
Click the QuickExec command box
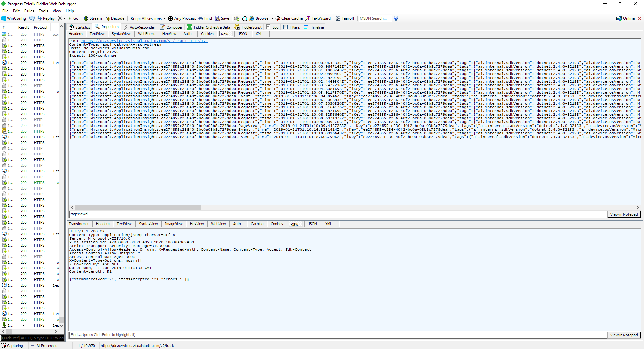[x=32, y=338]
